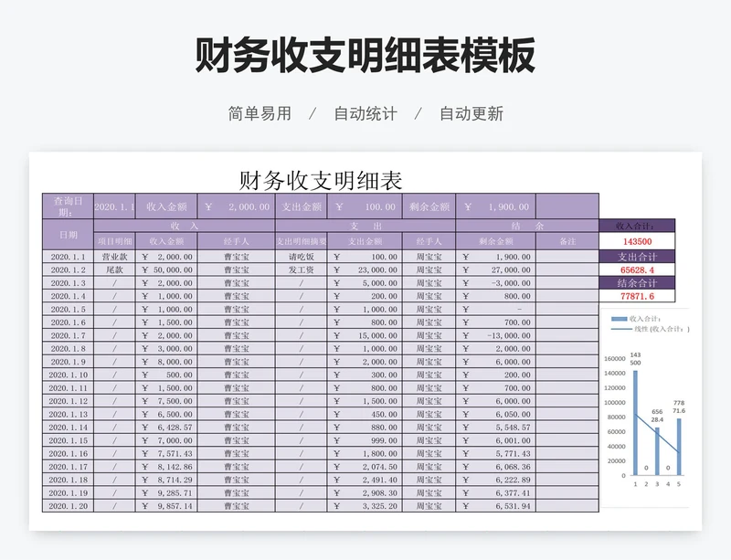Select the date cell 2020.1.10
Screen dimensions: 731x560
pos(68,375)
